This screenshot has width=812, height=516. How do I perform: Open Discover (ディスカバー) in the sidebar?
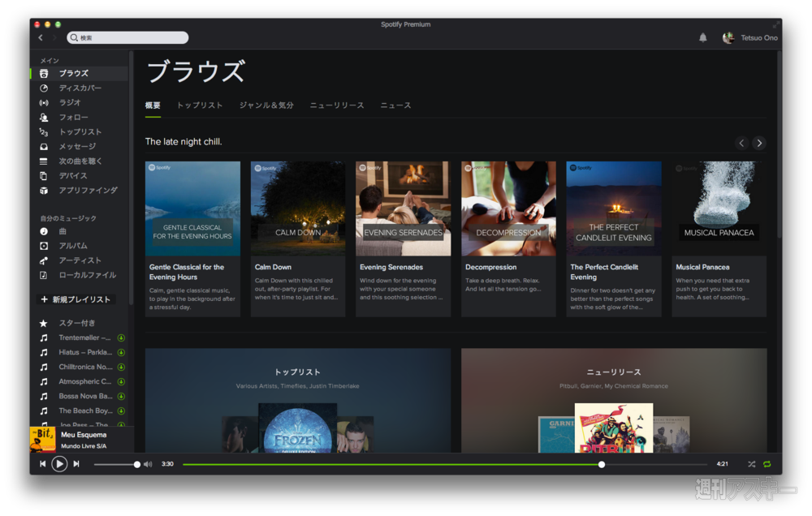(79, 88)
